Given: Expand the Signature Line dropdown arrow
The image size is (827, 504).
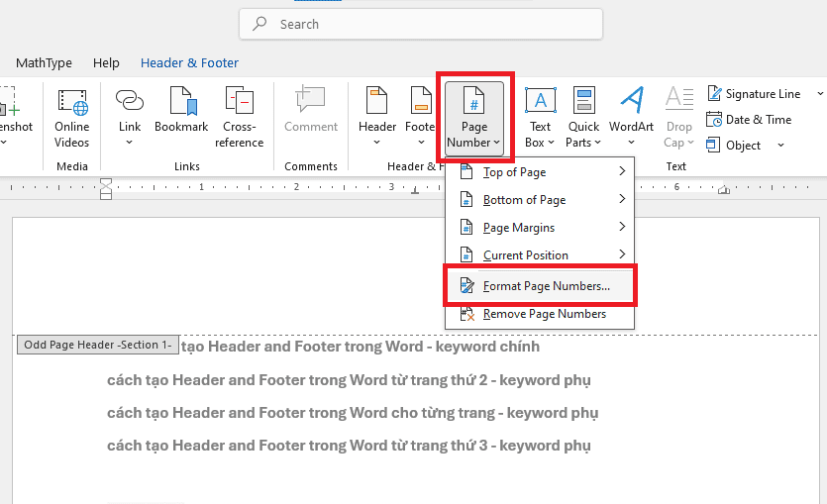Looking at the screenshot, I should pos(820,94).
